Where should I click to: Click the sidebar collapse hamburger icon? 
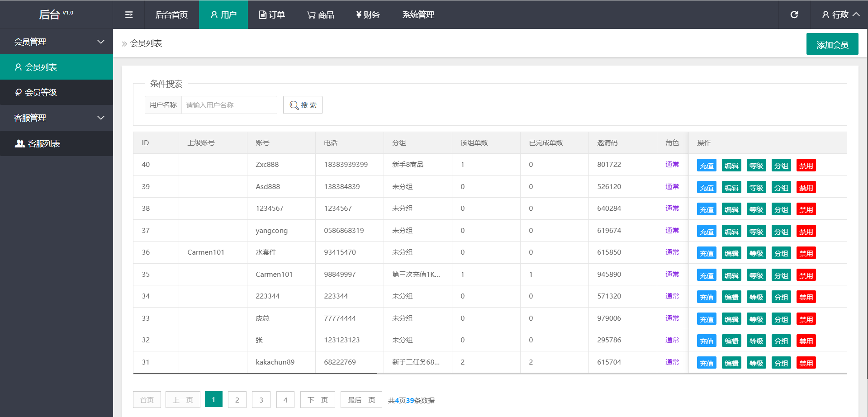[x=129, y=15]
